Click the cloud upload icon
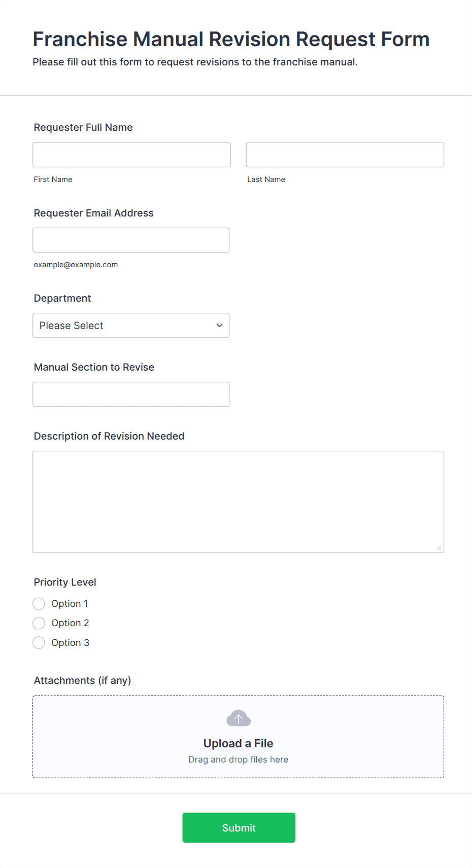The width and height of the screenshot is (472, 868). (x=238, y=718)
